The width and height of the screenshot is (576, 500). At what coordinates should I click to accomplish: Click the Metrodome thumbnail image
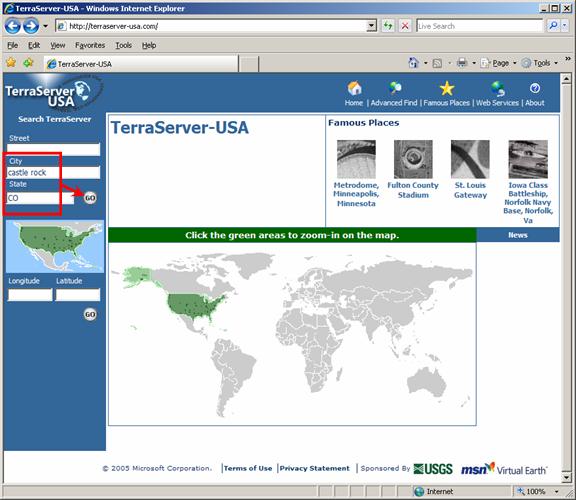tap(356, 159)
